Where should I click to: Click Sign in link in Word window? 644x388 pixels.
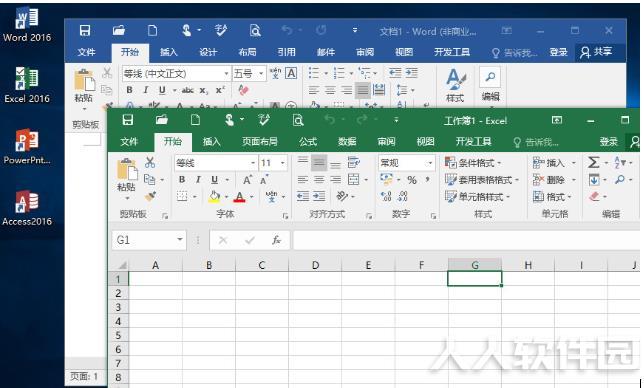(559, 52)
